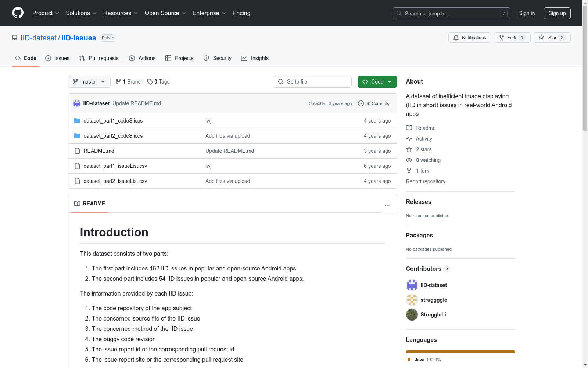Open contributor StruggleLi profile
588x368 pixels.
coord(433,315)
